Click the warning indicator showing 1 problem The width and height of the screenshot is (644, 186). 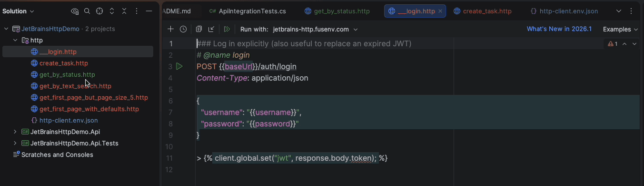tap(613, 44)
